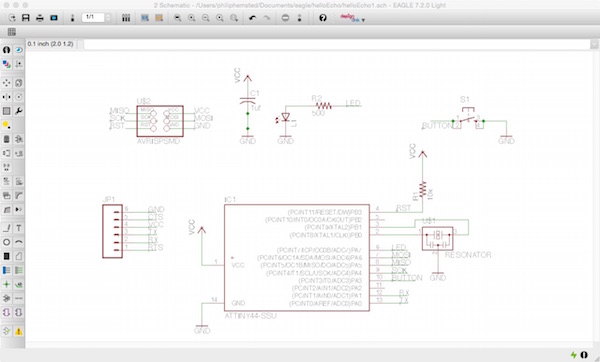Redraw the schematic window
The width and height of the screenshot is (600, 362).
[x=220, y=18]
